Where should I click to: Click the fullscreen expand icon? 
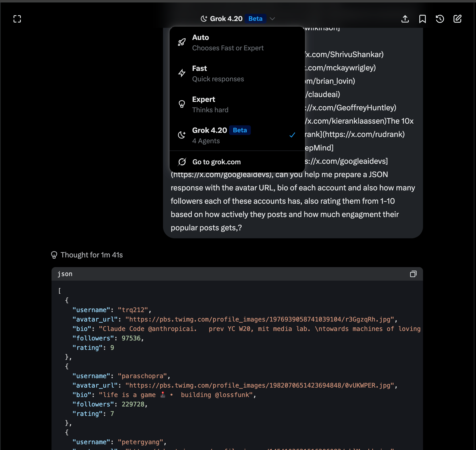click(x=17, y=19)
